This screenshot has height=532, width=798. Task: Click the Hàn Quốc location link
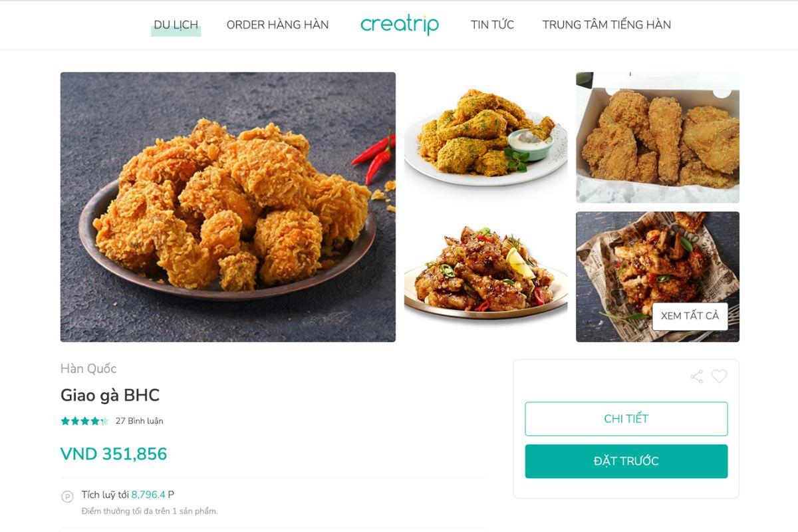click(88, 368)
